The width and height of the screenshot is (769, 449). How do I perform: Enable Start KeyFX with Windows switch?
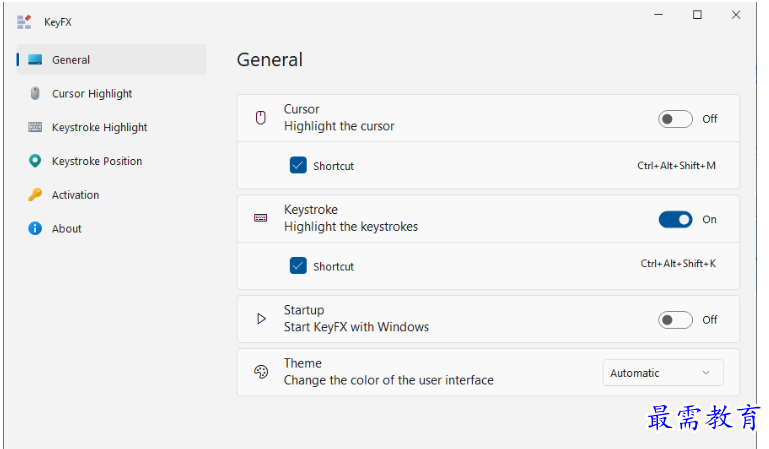pos(675,320)
